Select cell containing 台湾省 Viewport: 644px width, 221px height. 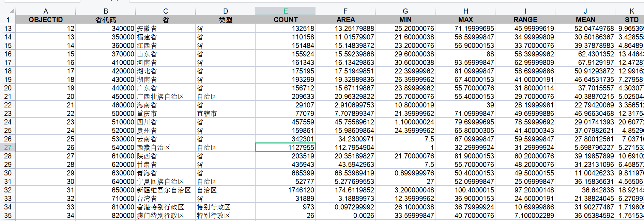point(166,199)
